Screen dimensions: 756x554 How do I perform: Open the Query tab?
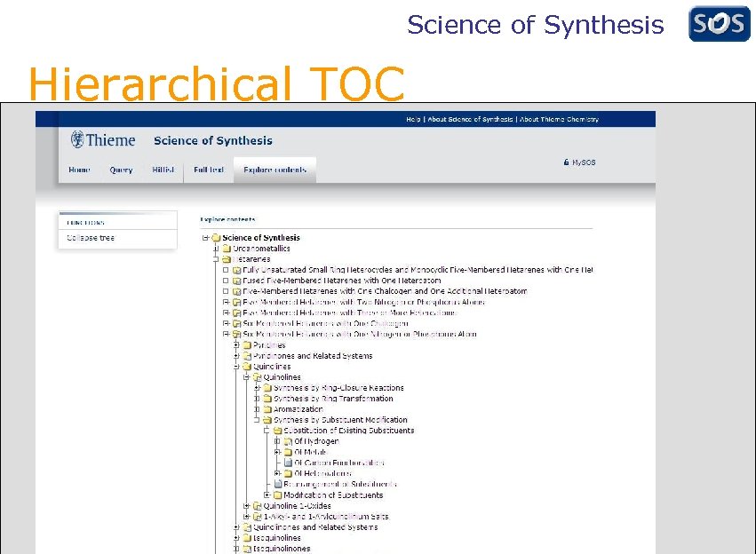point(121,170)
